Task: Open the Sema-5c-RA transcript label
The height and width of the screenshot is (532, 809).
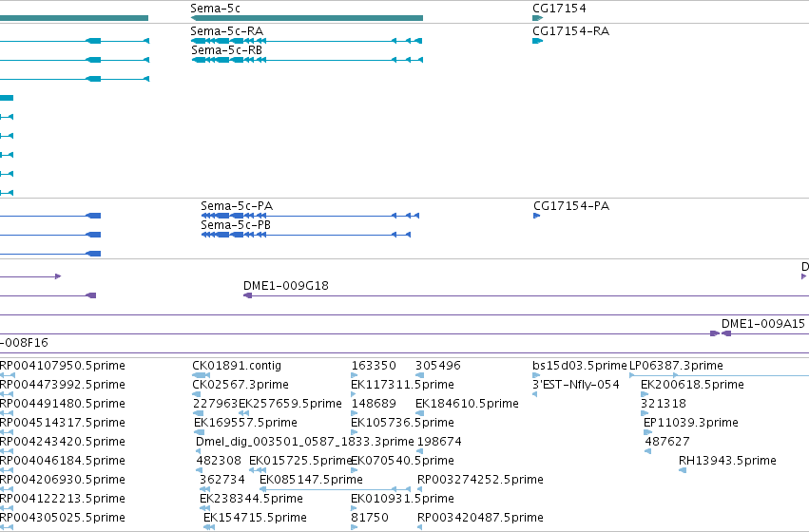Action: (x=227, y=31)
